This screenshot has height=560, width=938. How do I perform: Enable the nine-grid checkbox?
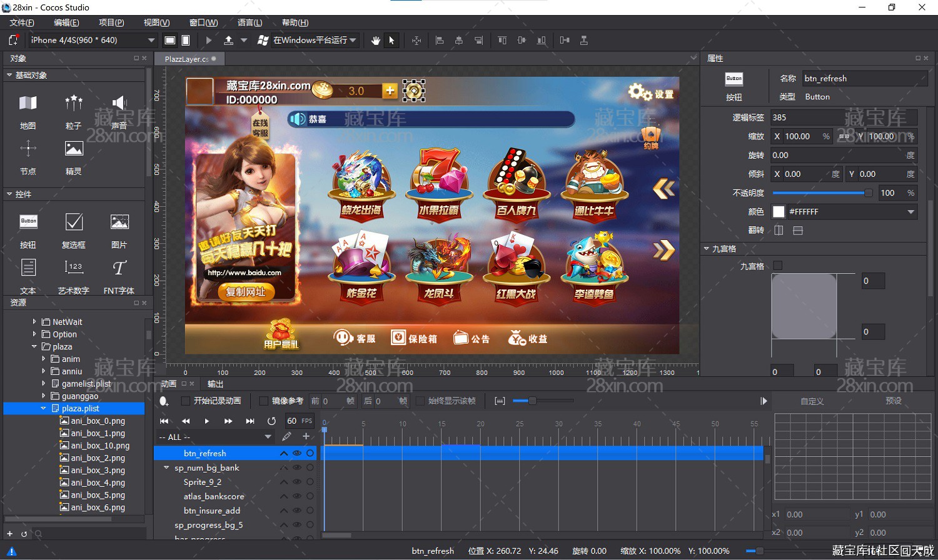click(x=777, y=266)
